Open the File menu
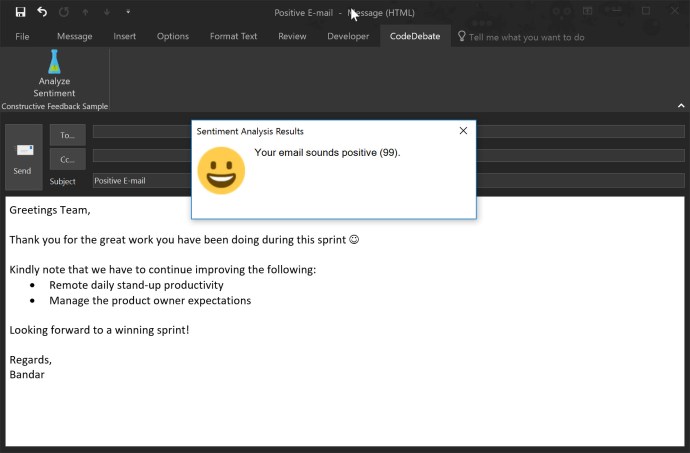This screenshot has height=453, width=690. pyautogui.click(x=21, y=36)
